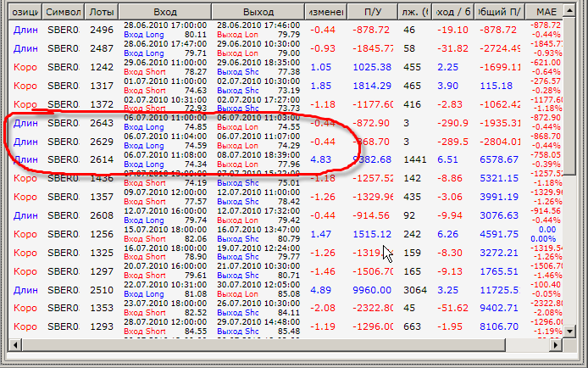Sort by the Лоты column header
Image resolution: width=588 pixels, height=368 pixels.
pyautogui.click(x=102, y=12)
